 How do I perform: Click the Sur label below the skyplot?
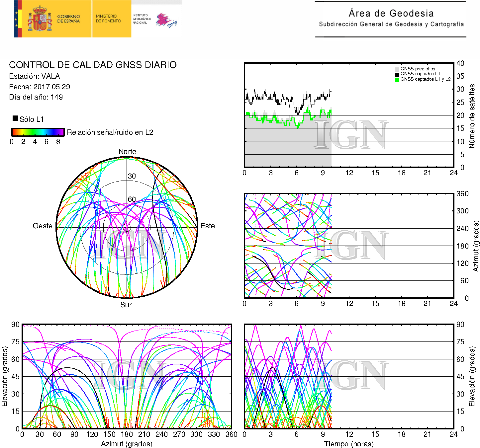click(126, 305)
